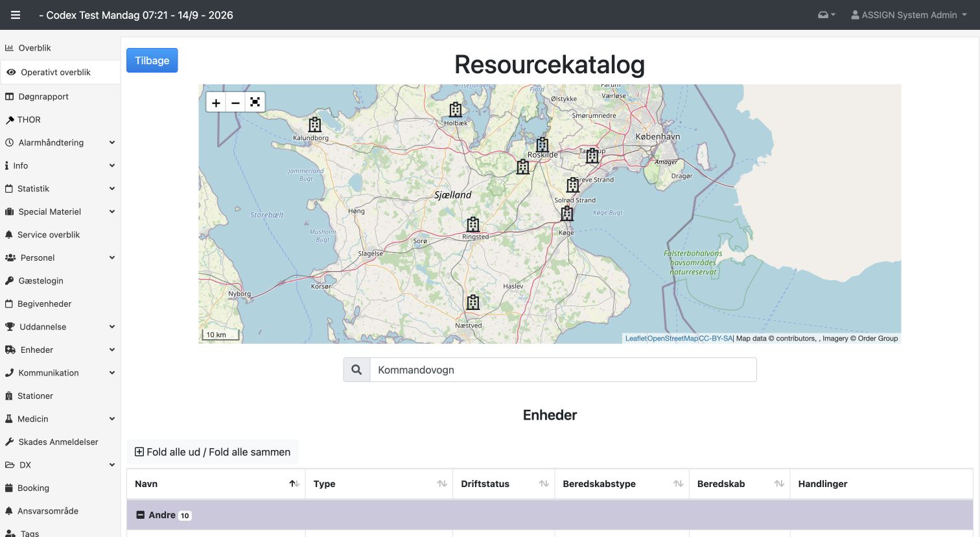
Task: Open the CC-BY-SA license link
Action: coord(716,339)
